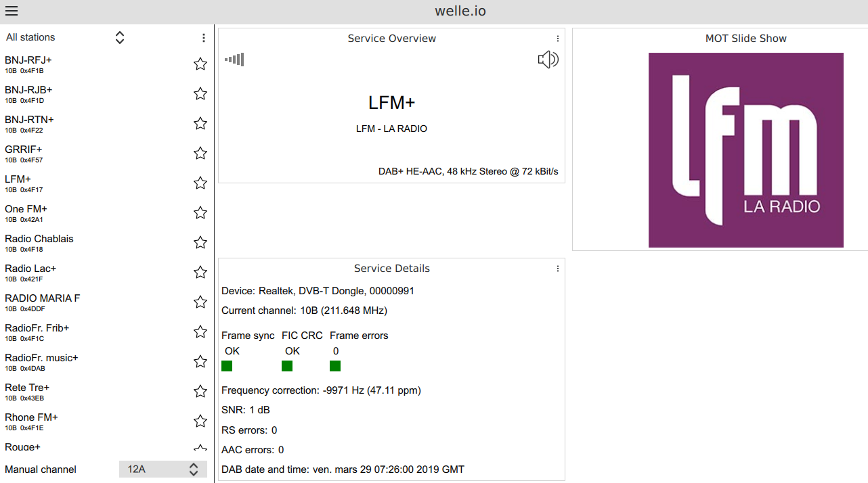This screenshot has height=483, width=868.
Task: Click the signal strength indicator icon
Action: [234, 60]
